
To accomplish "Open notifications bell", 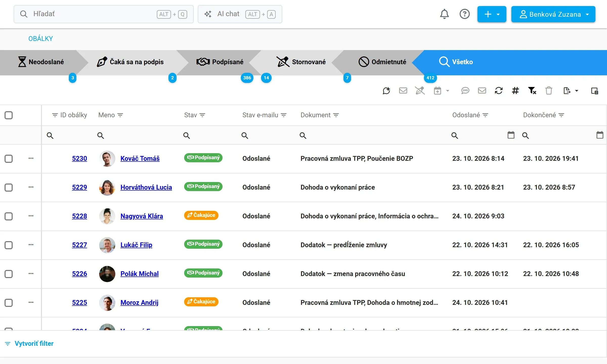I will tap(444, 14).
